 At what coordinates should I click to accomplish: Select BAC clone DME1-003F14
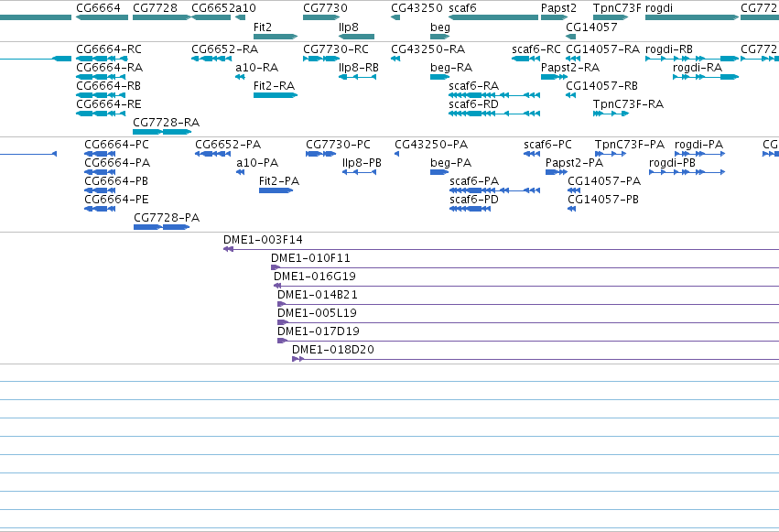click(x=502, y=249)
